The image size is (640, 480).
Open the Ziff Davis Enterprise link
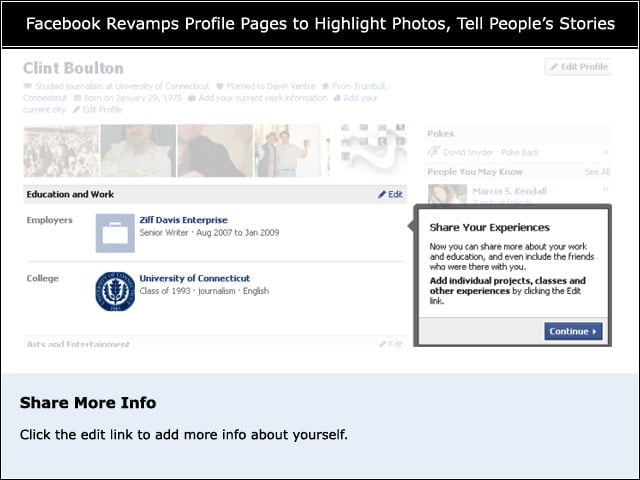(x=183, y=220)
